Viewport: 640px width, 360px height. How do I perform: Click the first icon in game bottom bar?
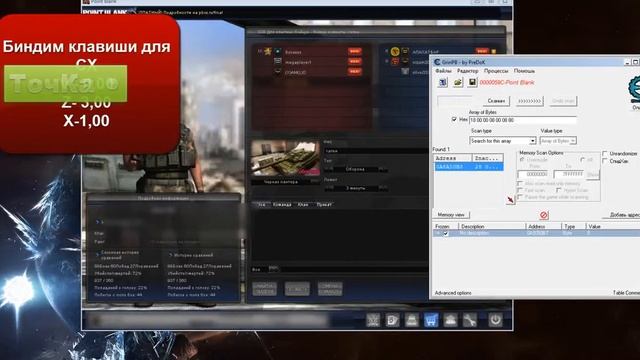pos(373,320)
